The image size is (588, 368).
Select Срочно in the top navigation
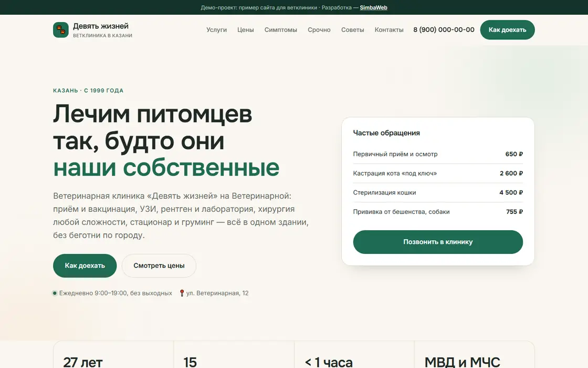coord(319,29)
